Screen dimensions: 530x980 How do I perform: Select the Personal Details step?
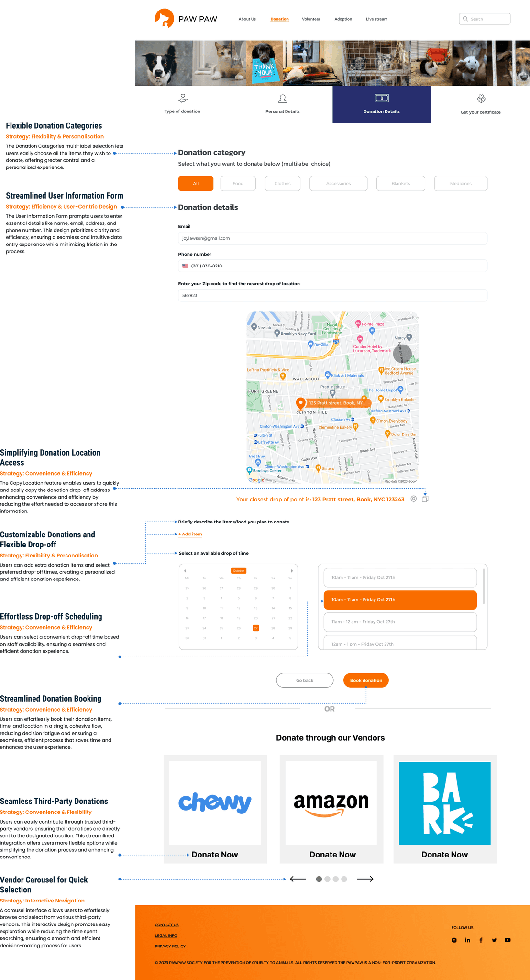tap(283, 105)
